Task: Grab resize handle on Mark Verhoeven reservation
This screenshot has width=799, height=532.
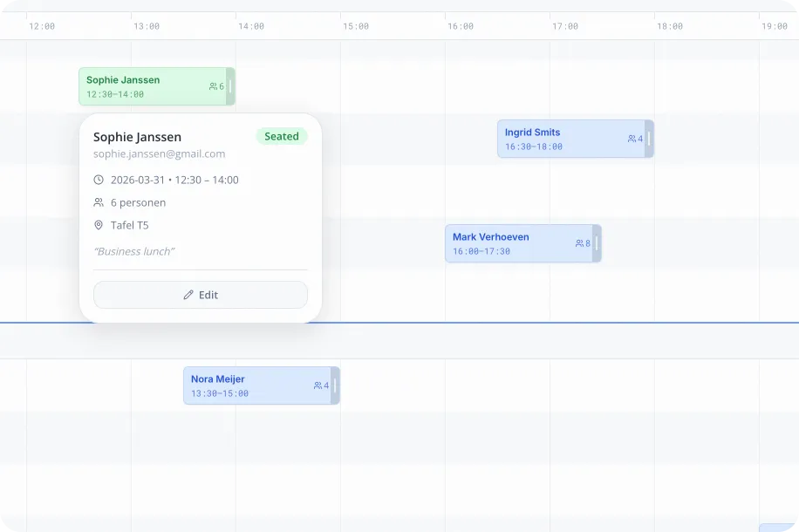Action: [597, 243]
